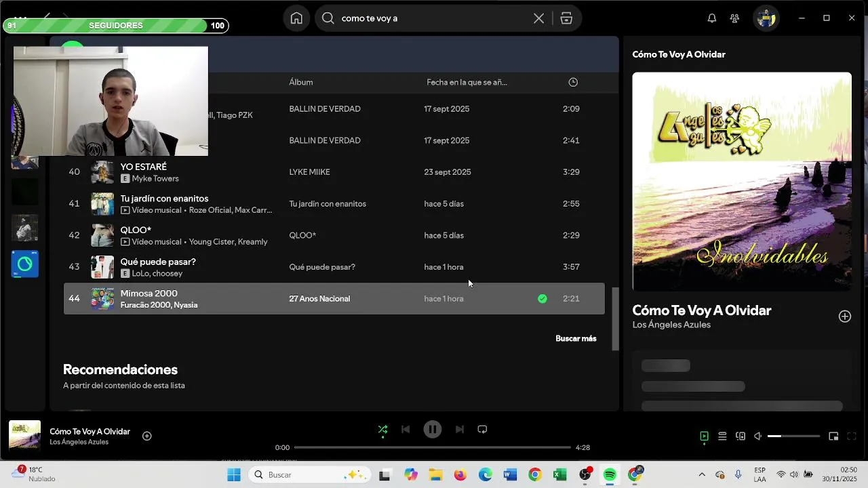Open the play queue

point(722,436)
